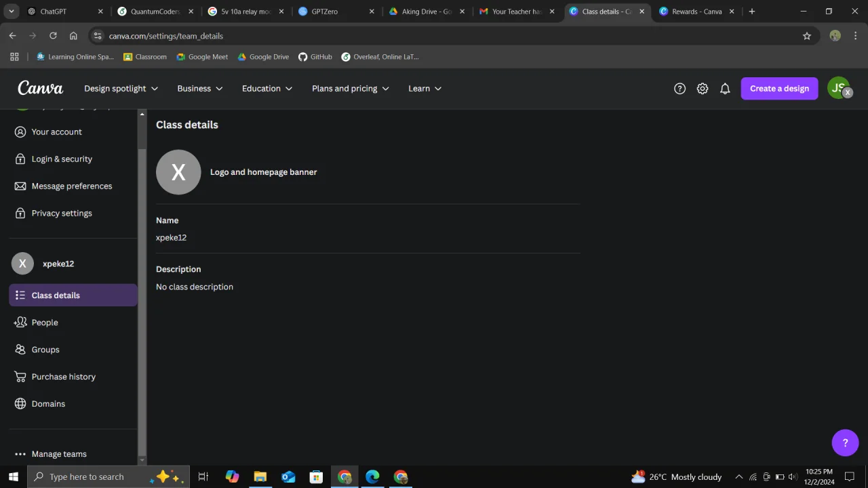Open the Overleaf bookmark
This screenshot has width=868, height=488.
(380, 57)
